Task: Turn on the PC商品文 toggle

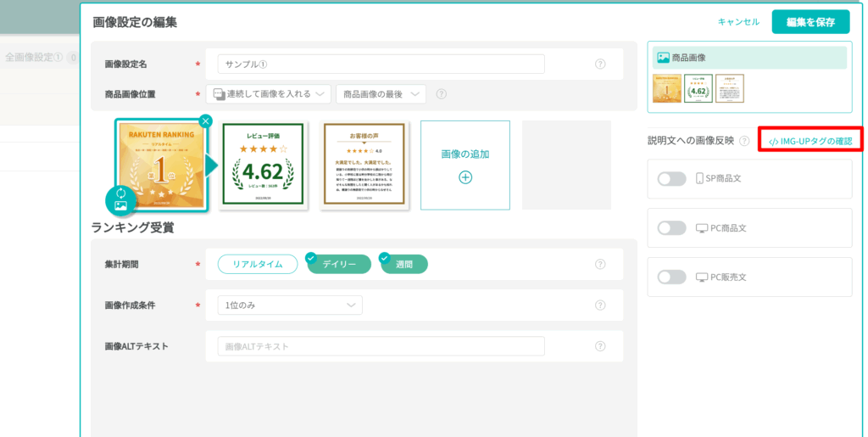Action: coord(671,228)
